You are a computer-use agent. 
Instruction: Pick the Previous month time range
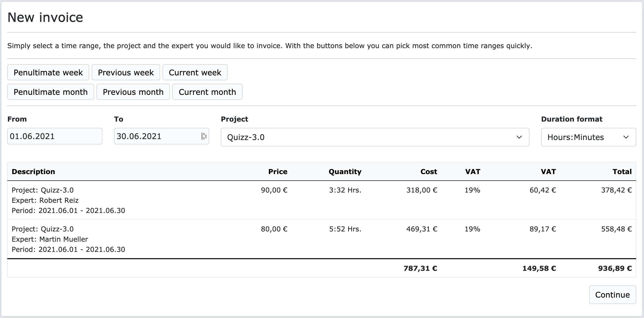[133, 92]
